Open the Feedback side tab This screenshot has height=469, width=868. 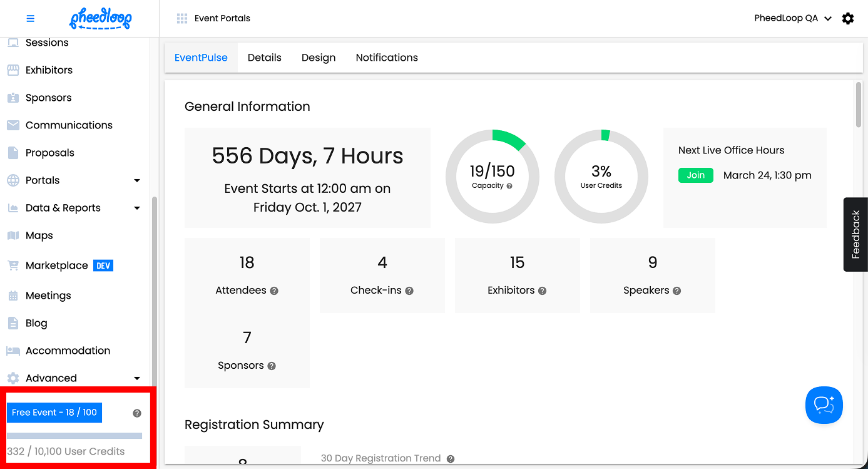pos(855,234)
